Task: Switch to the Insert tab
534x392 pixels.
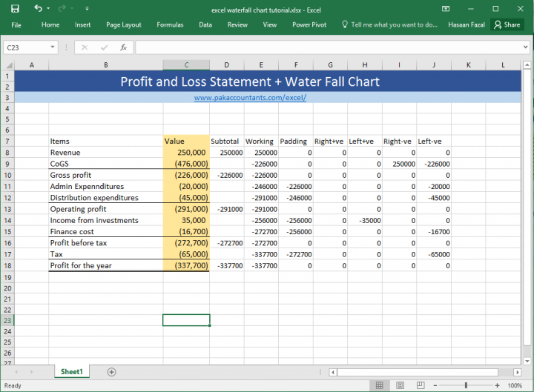Action: point(83,25)
